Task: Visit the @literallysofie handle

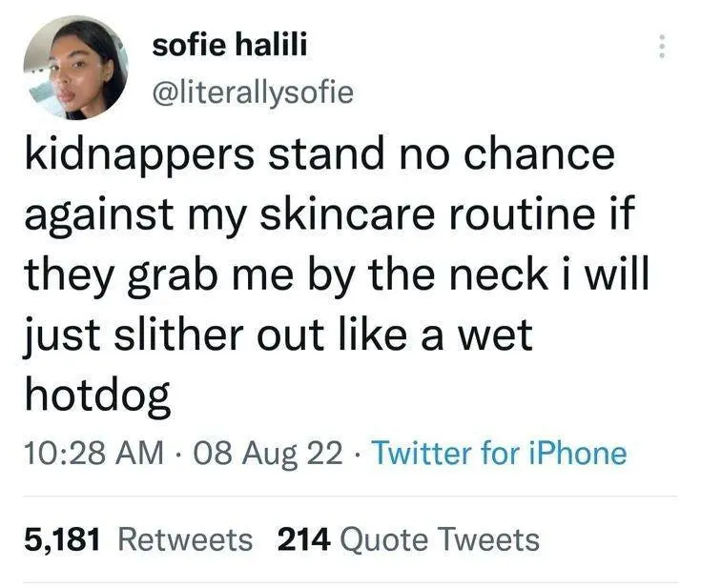Action: (253, 92)
